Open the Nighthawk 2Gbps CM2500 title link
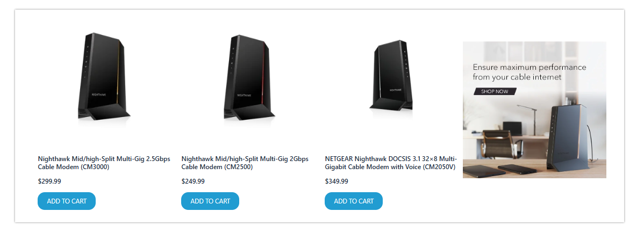The width and height of the screenshot is (644, 233). pos(245,163)
